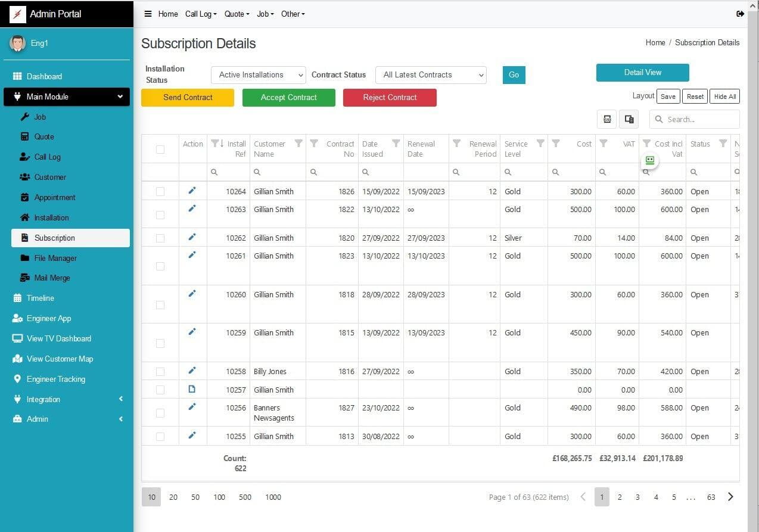Open the Call Log top menu
Screen dimensions: 759x532
point(200,14)
